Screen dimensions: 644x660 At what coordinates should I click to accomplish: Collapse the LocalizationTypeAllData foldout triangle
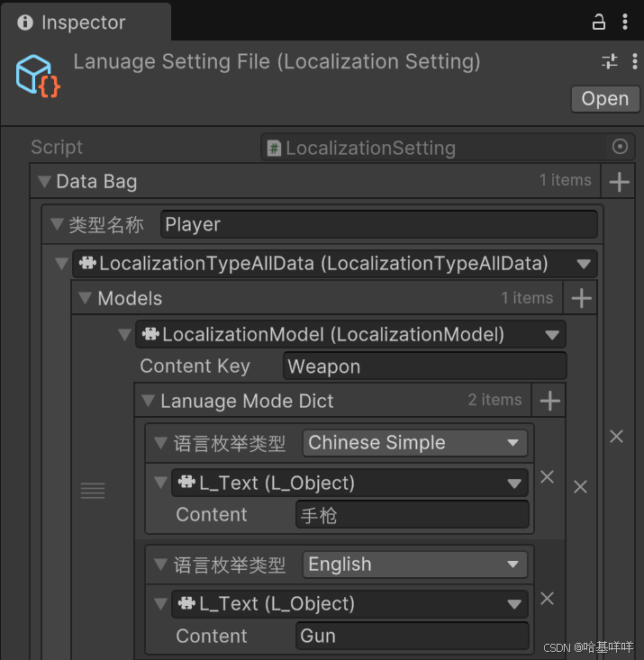(61, 264)
